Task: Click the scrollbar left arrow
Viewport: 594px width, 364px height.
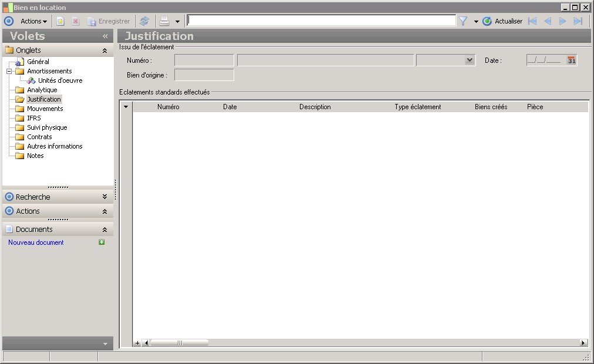Action: [x=146, y=343]
